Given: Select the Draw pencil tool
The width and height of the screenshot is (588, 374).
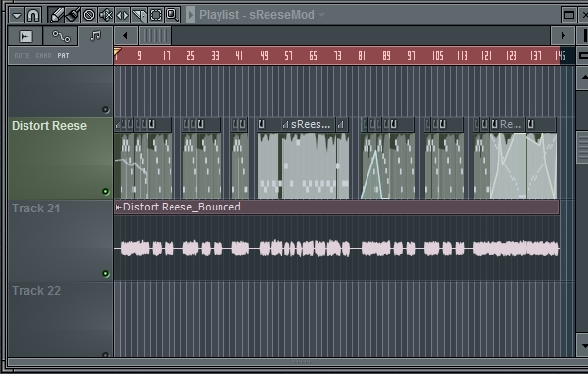Looking at the screenshot, I should [57, 15].
